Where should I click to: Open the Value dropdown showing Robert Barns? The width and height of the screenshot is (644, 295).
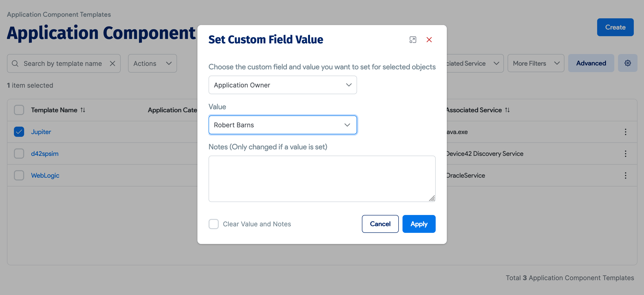tap(283, 125)
